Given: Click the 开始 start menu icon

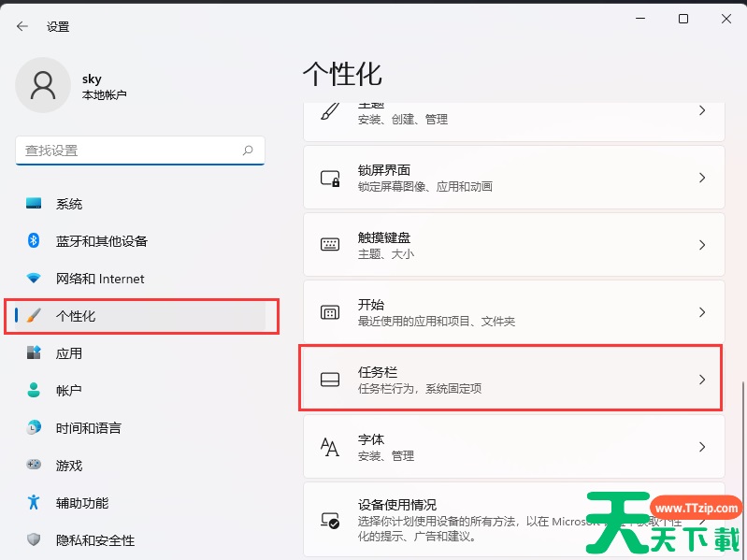Looking at the screenshot, I should [x=330, y=312].
